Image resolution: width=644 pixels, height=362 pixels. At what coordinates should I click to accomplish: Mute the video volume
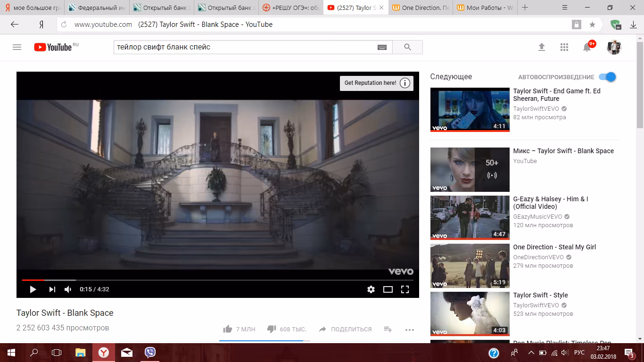point(68,289)
